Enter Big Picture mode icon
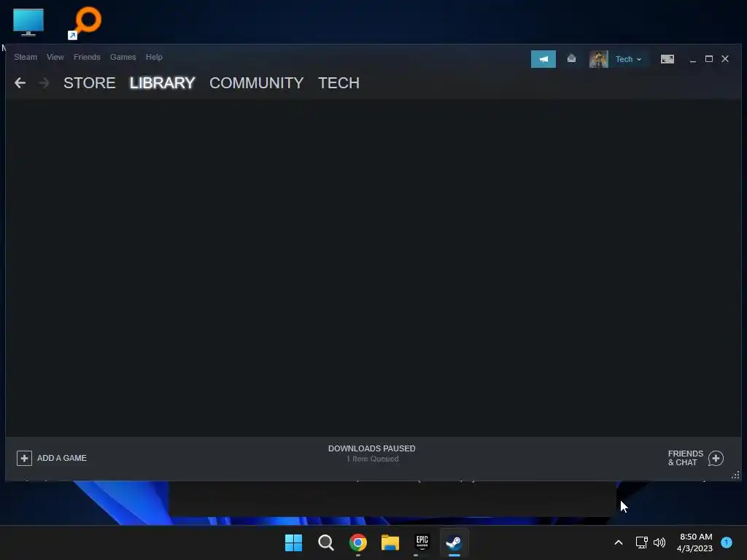 click(x=667, y=59)
